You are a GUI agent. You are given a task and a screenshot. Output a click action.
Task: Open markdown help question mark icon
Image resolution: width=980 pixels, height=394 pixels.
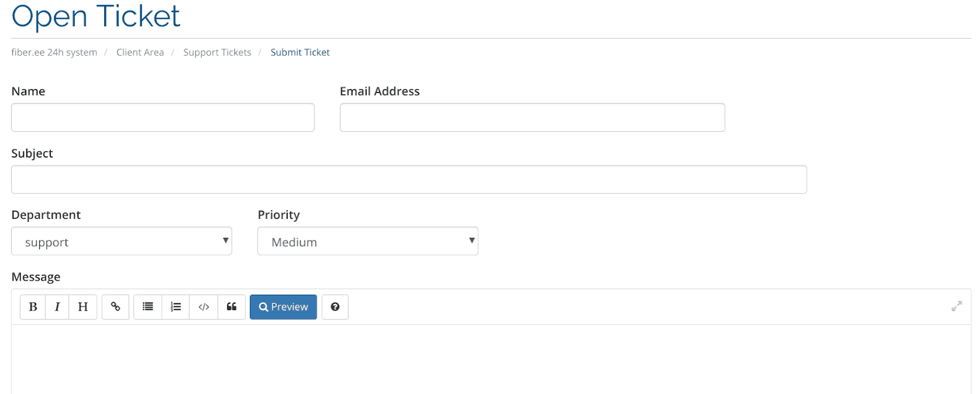(x=335, y=307)
